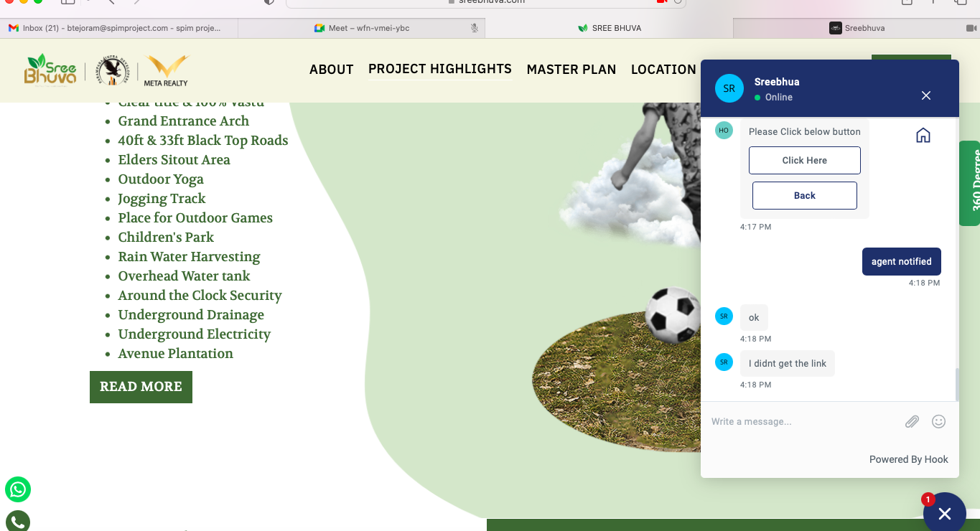Viewport: 980px width, 531px height.
Task: Open the emoji picker smiley icon
Action: (x=938, y=421)
